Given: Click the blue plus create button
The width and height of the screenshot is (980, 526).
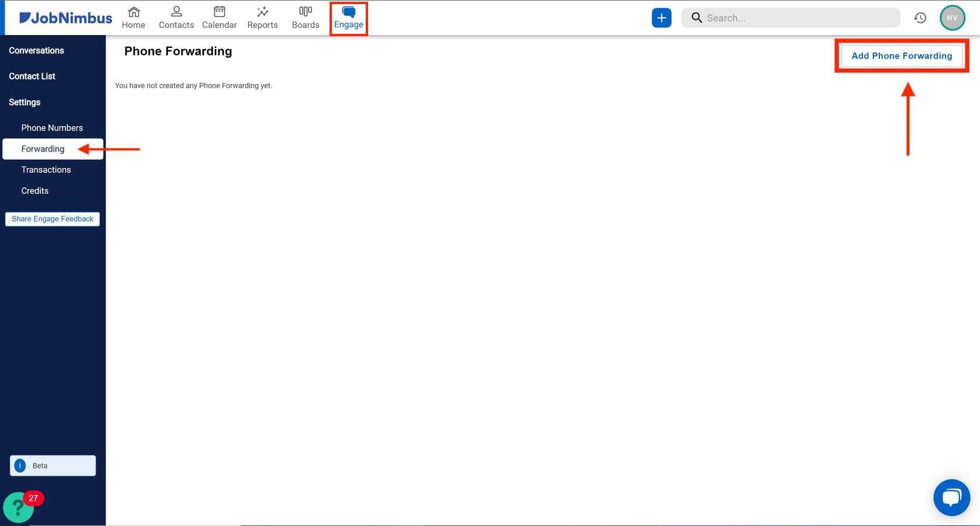Looking at the screenshot, I should tap(661, 18).
